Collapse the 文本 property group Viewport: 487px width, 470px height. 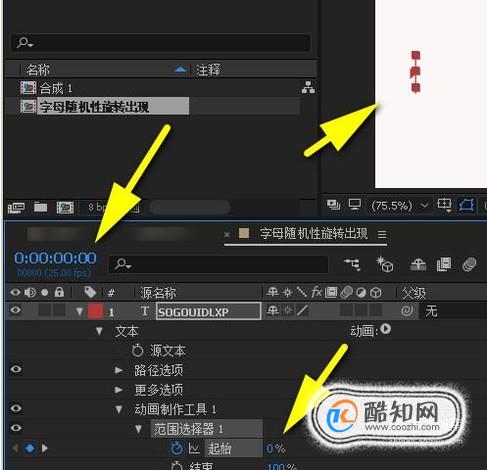point(99,331)
